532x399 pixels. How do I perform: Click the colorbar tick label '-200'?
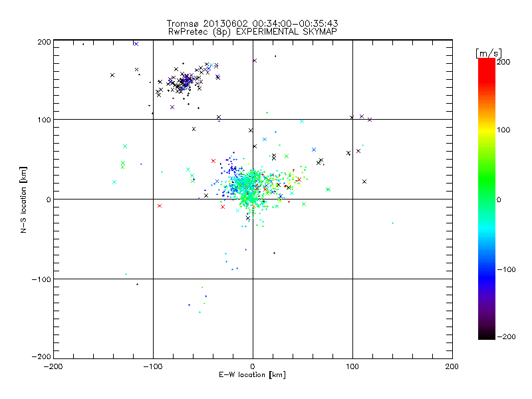(506, 336)
